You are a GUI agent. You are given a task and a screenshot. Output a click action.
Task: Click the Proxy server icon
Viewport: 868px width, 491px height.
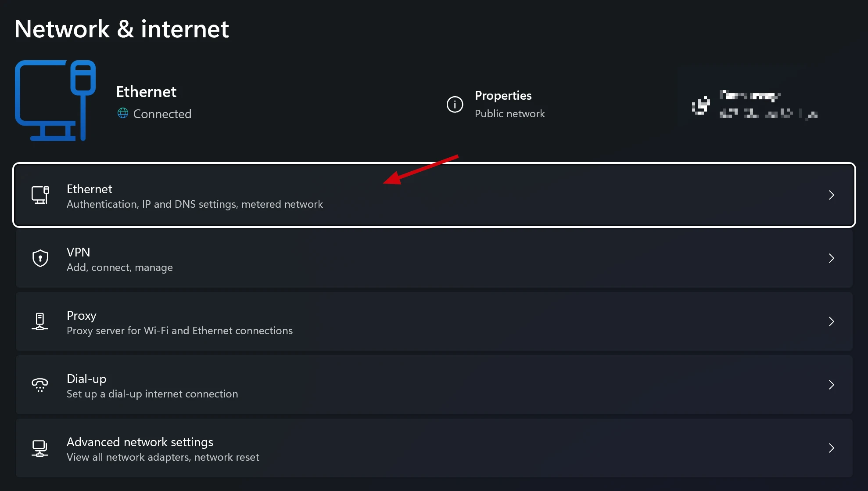tap(40, 321)
